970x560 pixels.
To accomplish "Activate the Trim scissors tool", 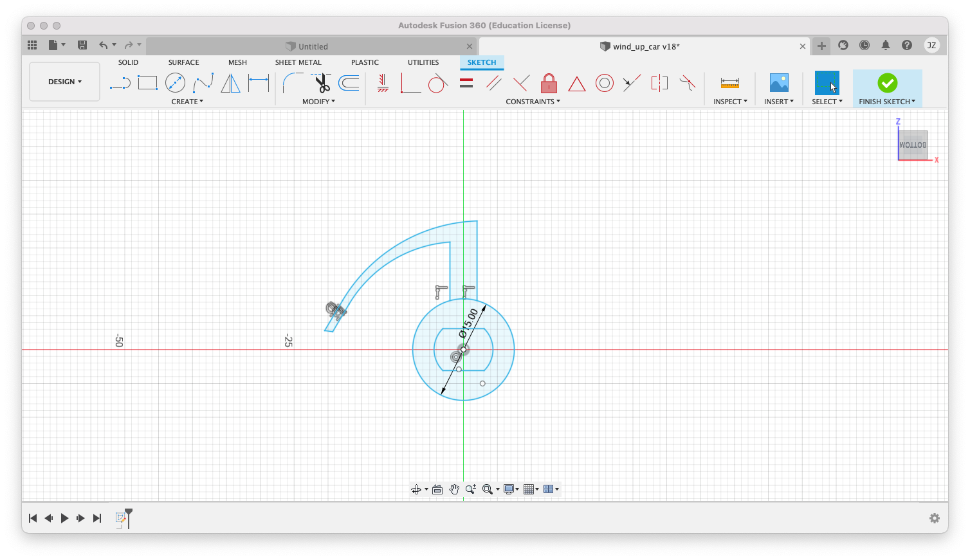I will [x=321, y=83].
